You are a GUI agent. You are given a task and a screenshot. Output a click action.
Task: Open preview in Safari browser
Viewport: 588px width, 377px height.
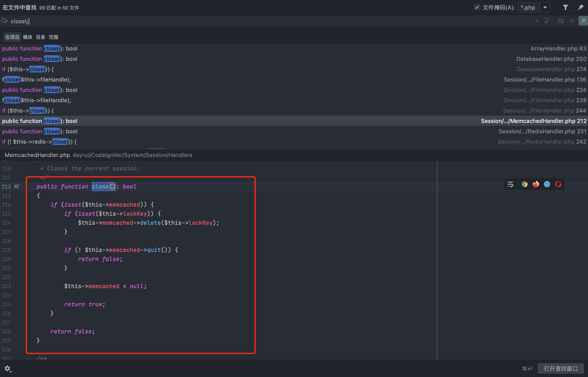(x=547, y=184)
